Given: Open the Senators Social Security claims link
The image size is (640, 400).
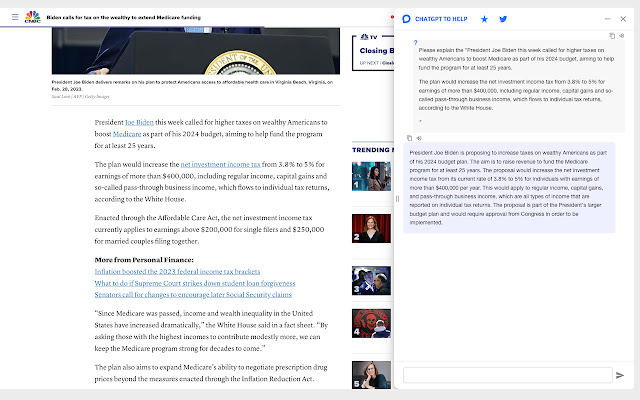Looking at the screenshot, I should click(193, 295).
